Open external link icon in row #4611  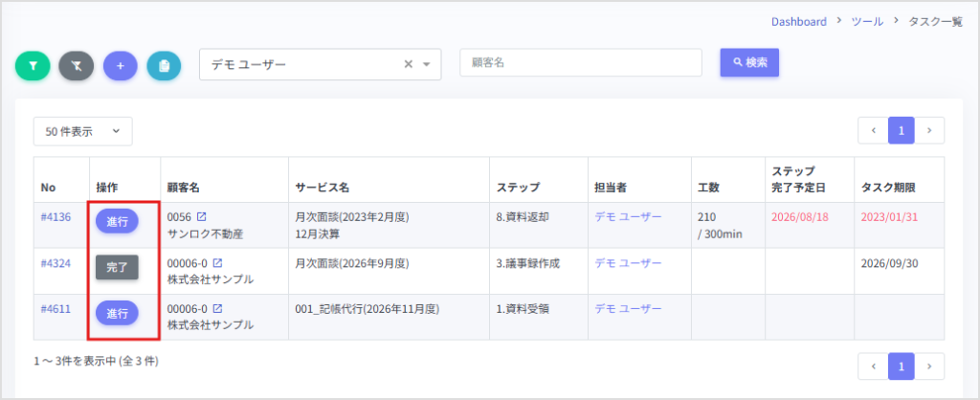pos(217,309)
